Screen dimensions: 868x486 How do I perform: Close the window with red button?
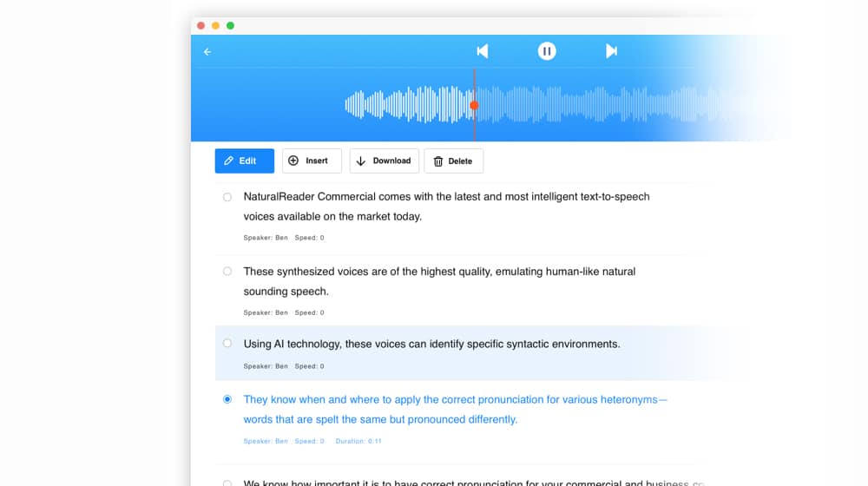[201, 25]
